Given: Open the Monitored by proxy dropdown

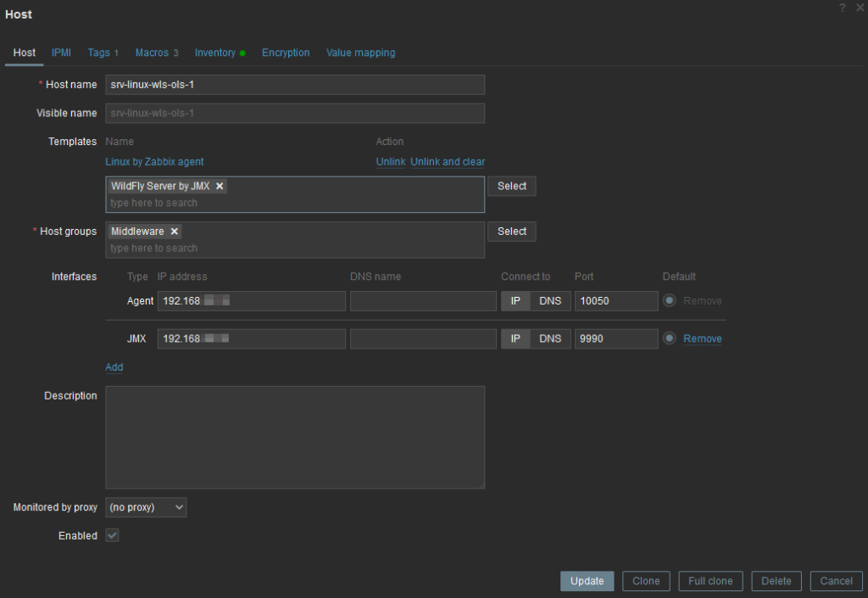Looking at the screenshot, I should click(x=146, y=507).
